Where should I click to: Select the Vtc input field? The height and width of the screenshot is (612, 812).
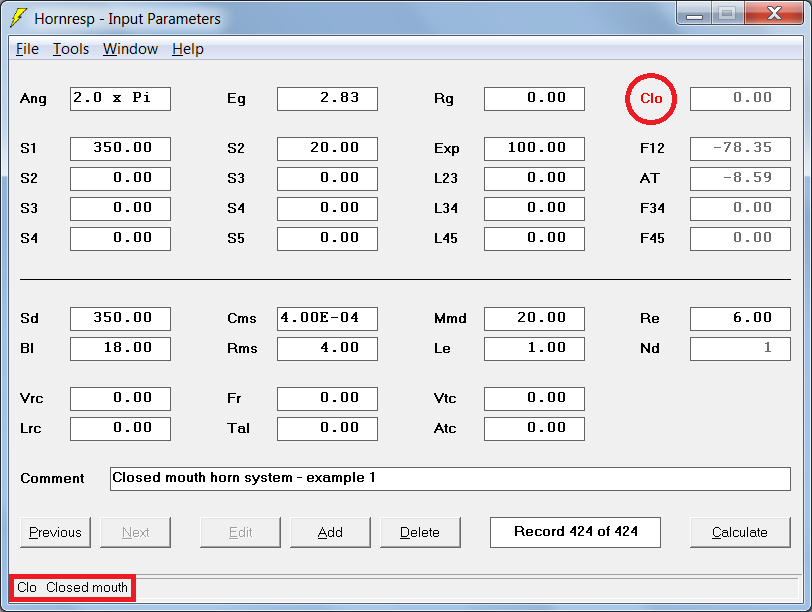coord(534,399)
